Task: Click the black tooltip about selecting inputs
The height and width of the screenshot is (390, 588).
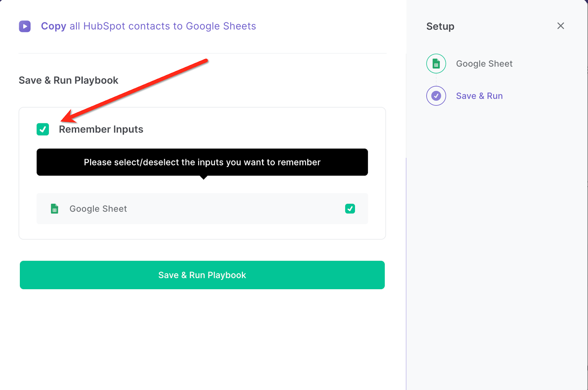Action: pyautogui.click(x=202, y=162)
